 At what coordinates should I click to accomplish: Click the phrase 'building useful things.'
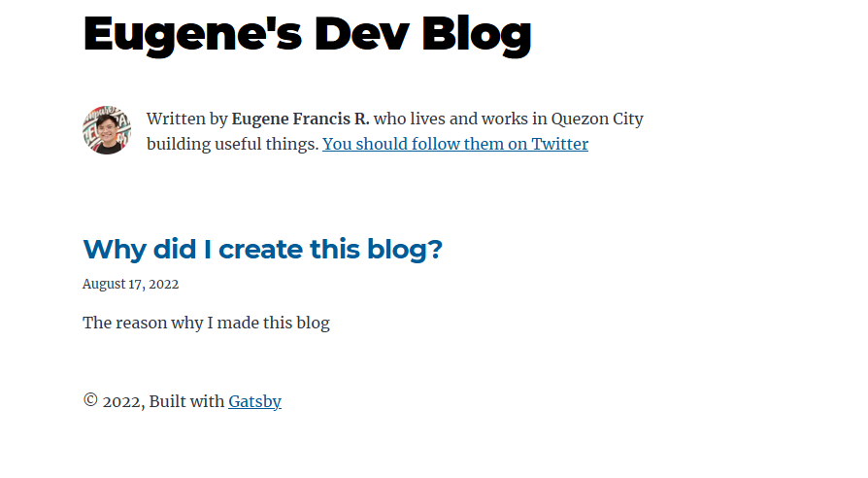(x=232, y=145)
